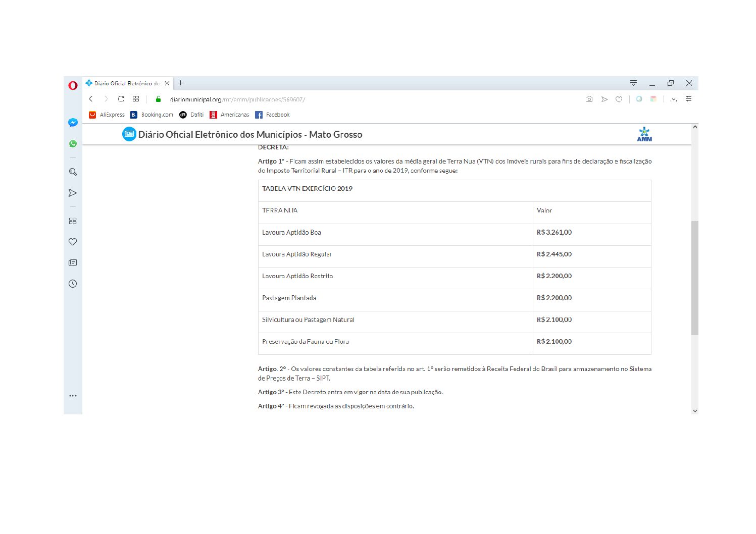Open the tab list menu in the title bar
The width and height of the screenshot is (756, 534).
pos(633,83)
